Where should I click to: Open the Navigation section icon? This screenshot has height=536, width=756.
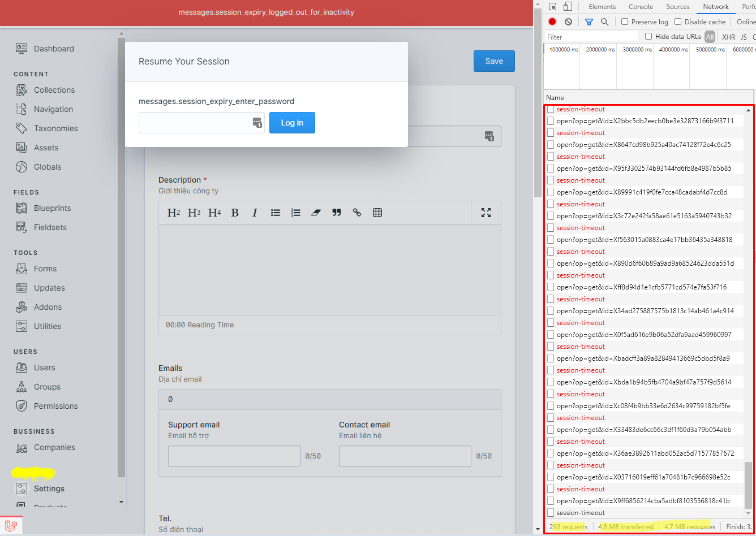(x=22, y=109)
